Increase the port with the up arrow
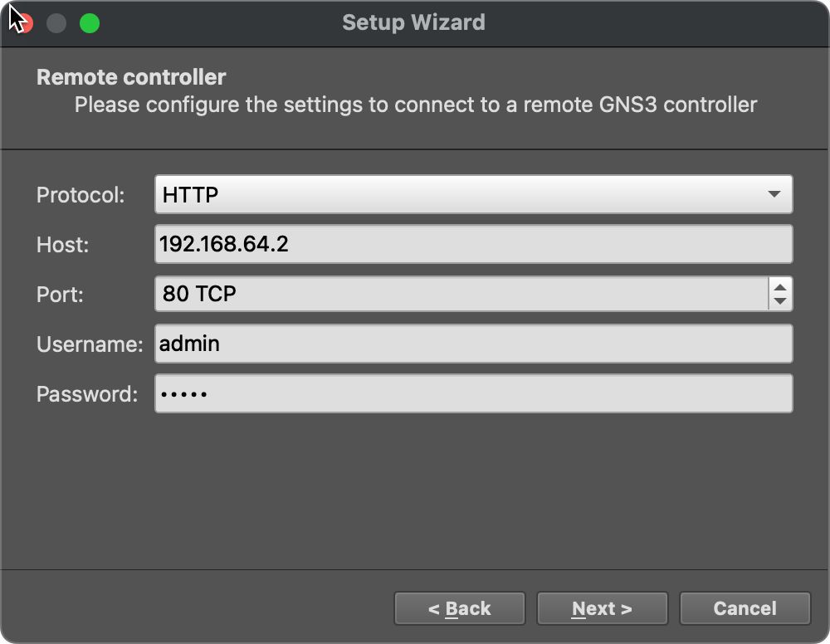 779,286
